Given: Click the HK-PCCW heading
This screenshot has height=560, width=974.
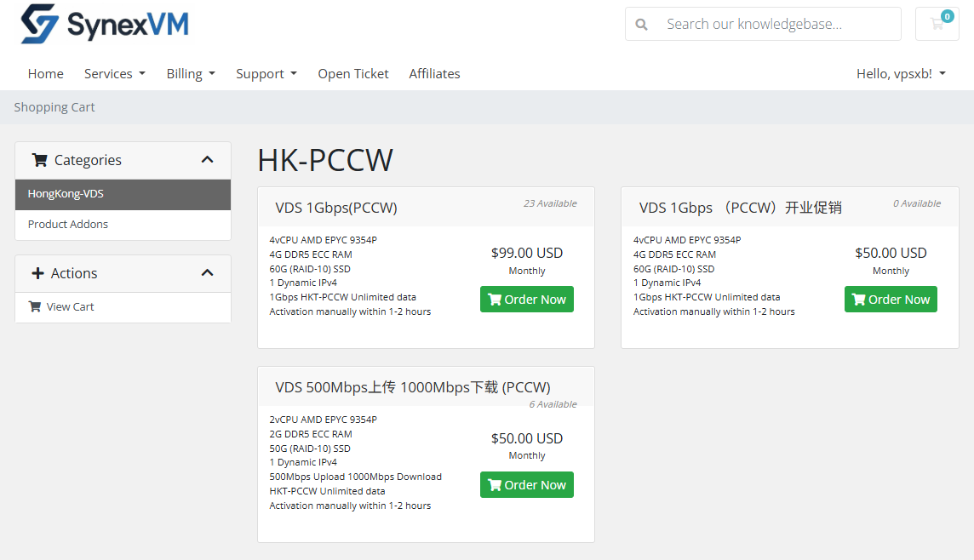Looking at the screenshot, I should (325, 160).
